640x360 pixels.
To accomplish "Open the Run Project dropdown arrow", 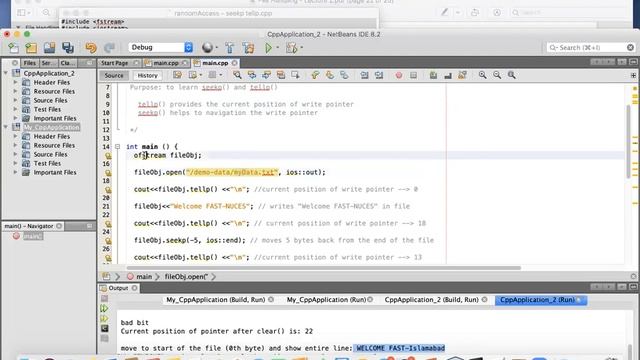I will click(278, 48).
